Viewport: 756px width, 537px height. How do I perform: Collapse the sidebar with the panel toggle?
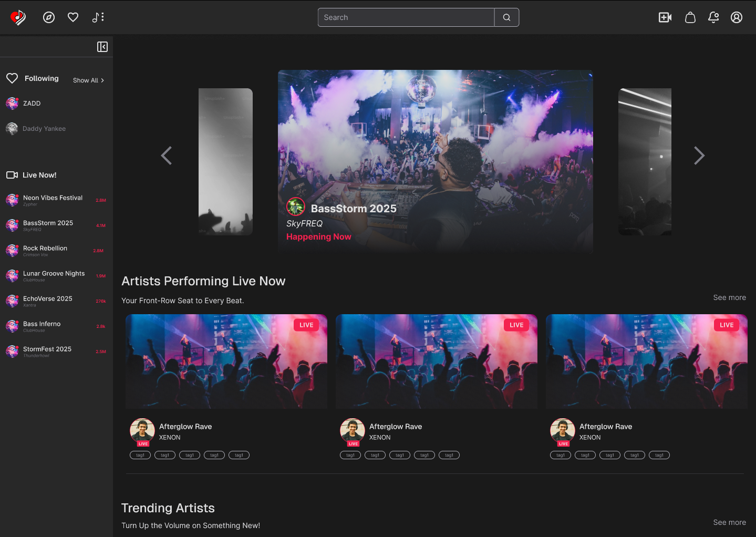coord(102,46)
